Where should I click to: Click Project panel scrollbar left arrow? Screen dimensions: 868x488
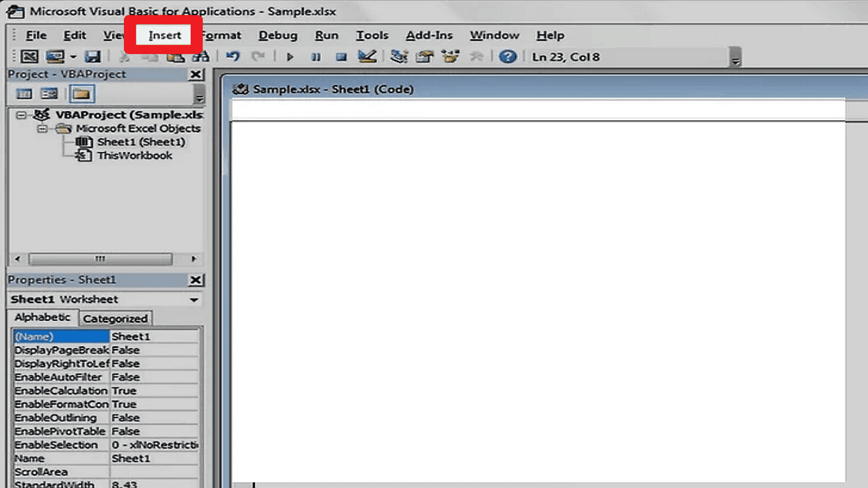coord(17,259)
